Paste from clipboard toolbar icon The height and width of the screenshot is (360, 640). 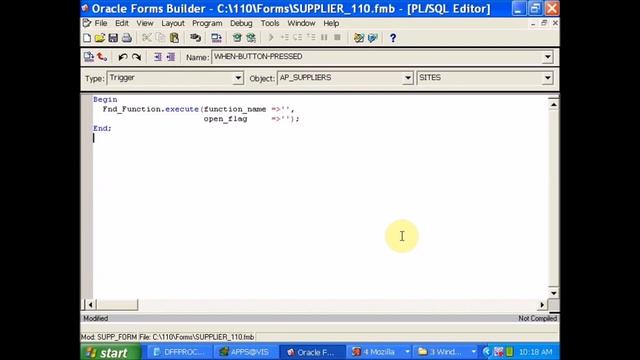coord(174,38)
